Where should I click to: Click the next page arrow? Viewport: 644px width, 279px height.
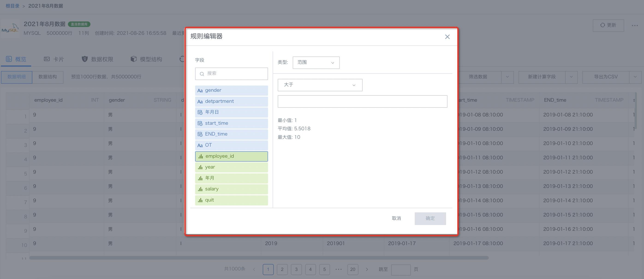(x=367, y=270)
